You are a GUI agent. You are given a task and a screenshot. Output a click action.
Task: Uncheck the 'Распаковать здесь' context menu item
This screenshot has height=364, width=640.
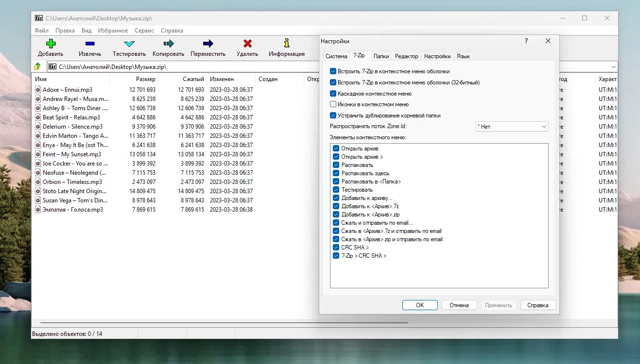coord(336,173)
